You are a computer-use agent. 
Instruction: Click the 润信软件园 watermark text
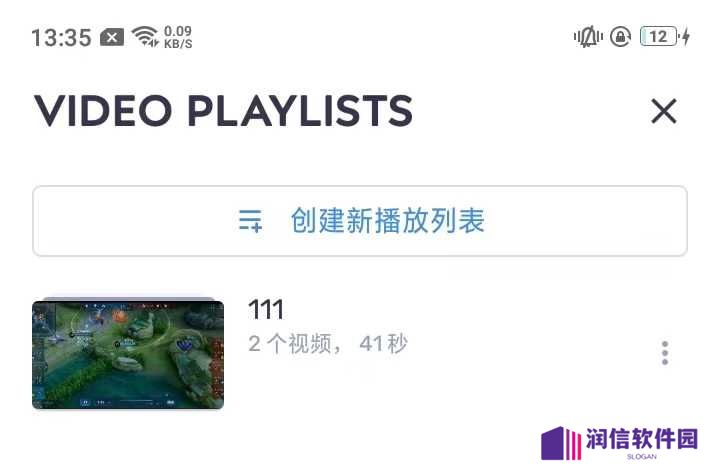(x=641, y=439)
